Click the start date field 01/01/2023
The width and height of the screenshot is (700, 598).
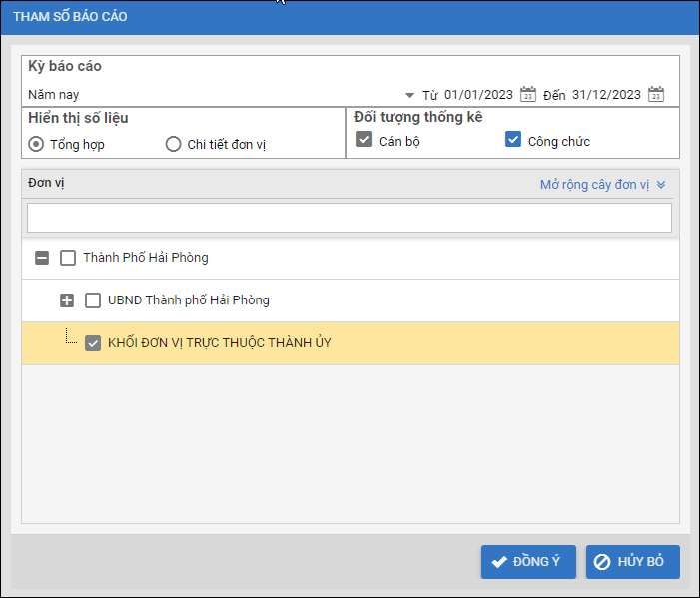(x=478, y=95)
